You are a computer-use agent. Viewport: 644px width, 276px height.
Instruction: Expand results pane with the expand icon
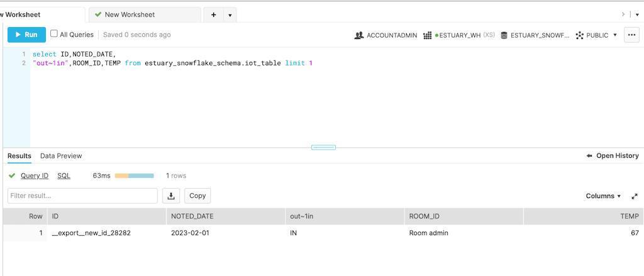click(634, 196)
